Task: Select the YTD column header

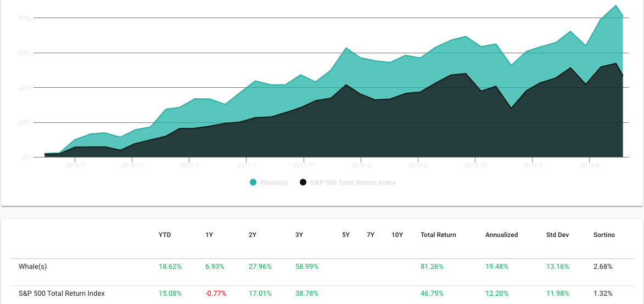Action: 165,235
